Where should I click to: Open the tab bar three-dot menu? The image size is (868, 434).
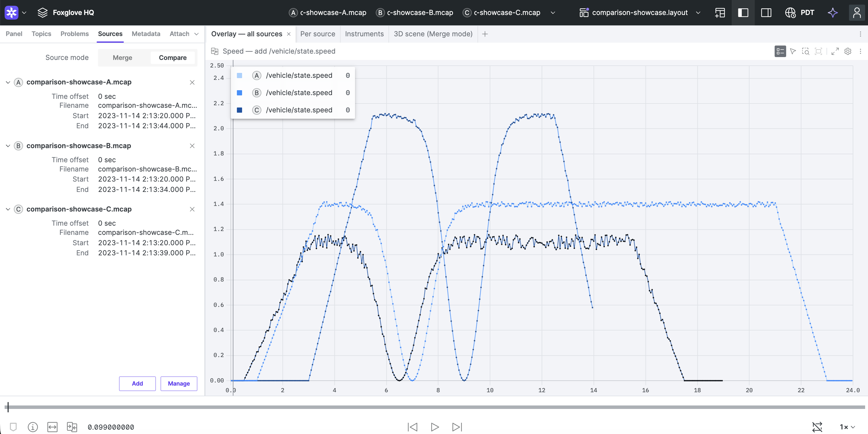tap(860, 34)
